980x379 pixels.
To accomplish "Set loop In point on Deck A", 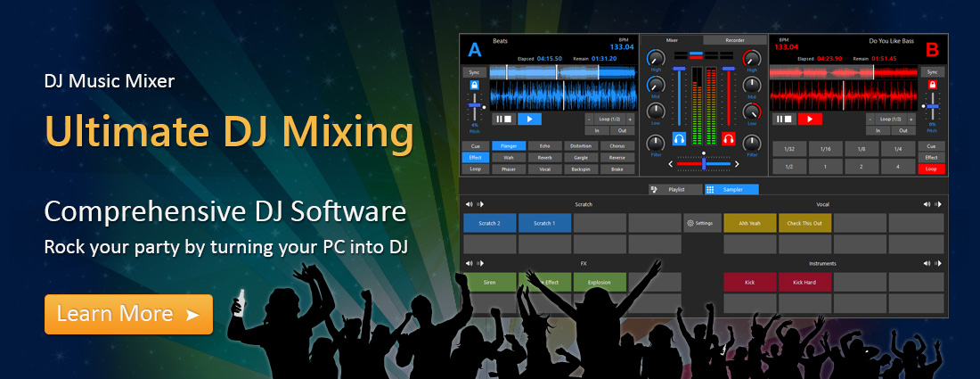I will [598, 131].
